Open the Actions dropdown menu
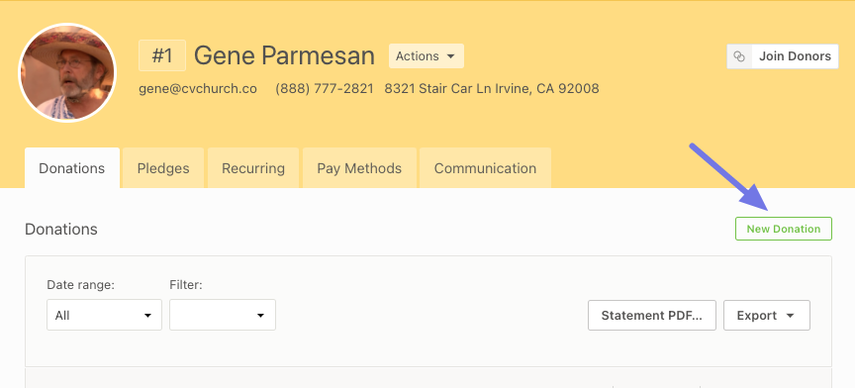The image size is (855, 388). click(x=426, y=56)
